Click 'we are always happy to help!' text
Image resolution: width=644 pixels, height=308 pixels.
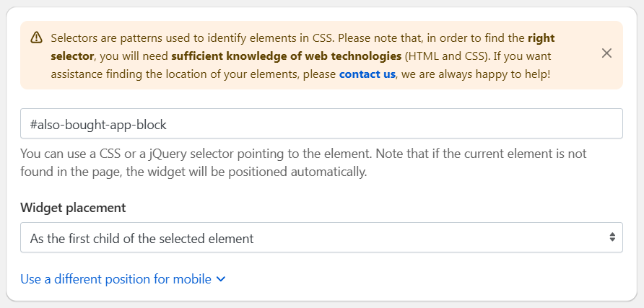(474, 74)
